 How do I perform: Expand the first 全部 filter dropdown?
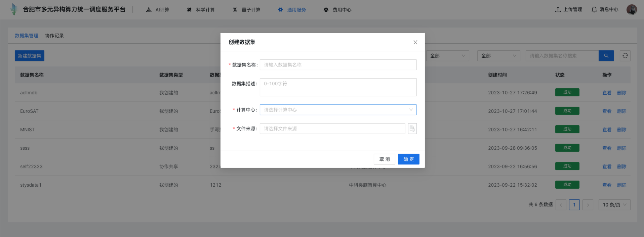(x=447, y=56)
